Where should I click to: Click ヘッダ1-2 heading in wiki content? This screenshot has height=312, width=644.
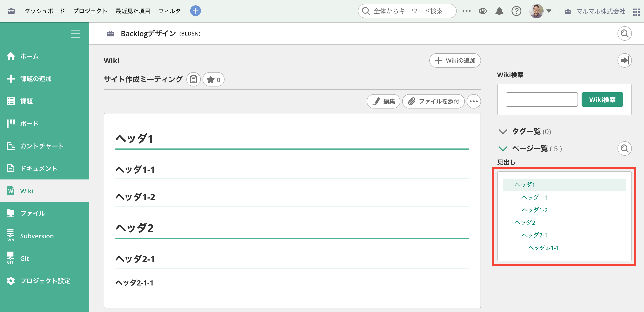click(135, 197)
